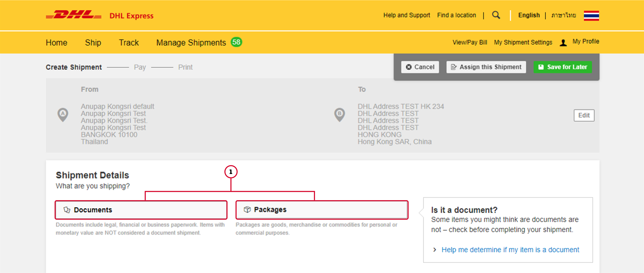644x273 pixels.
Task: Open the Manage Shipments menu
Action: 191,43
